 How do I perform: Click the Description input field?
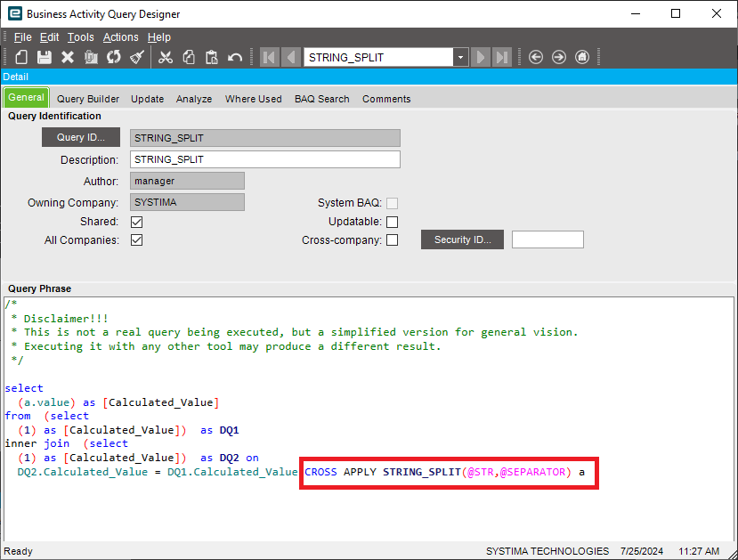click(x=265, y=159)
